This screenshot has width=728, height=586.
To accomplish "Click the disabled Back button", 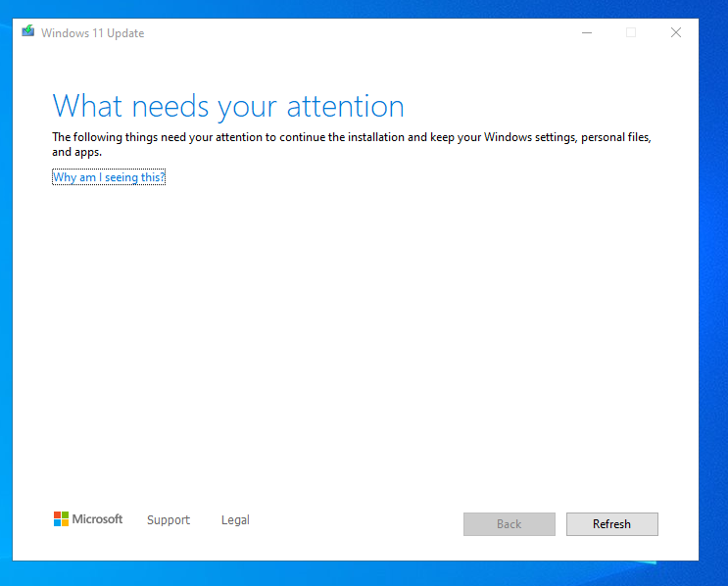I will pyautogui.click(x=509, y=524).
